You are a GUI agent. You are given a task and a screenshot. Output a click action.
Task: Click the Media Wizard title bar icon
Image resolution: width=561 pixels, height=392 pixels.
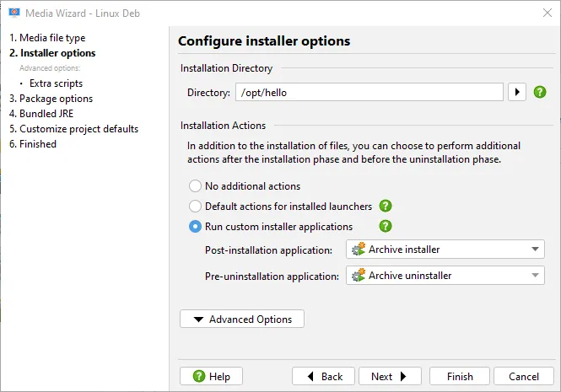(14, 13)
